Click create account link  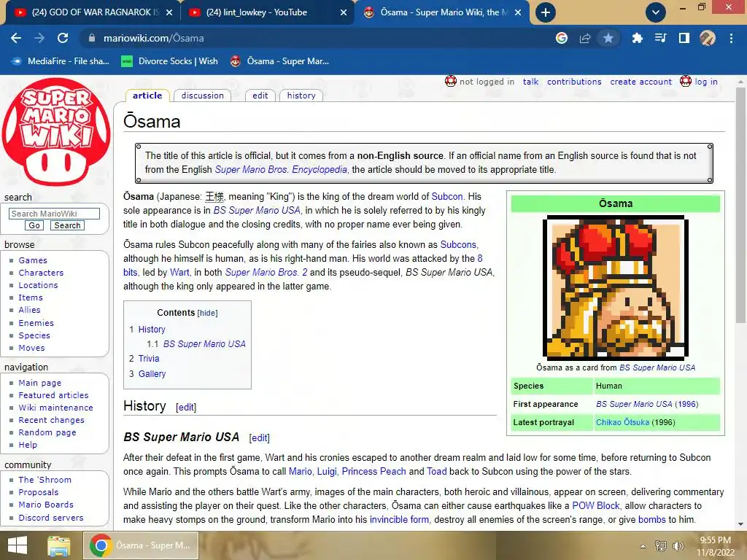[640, 82]
